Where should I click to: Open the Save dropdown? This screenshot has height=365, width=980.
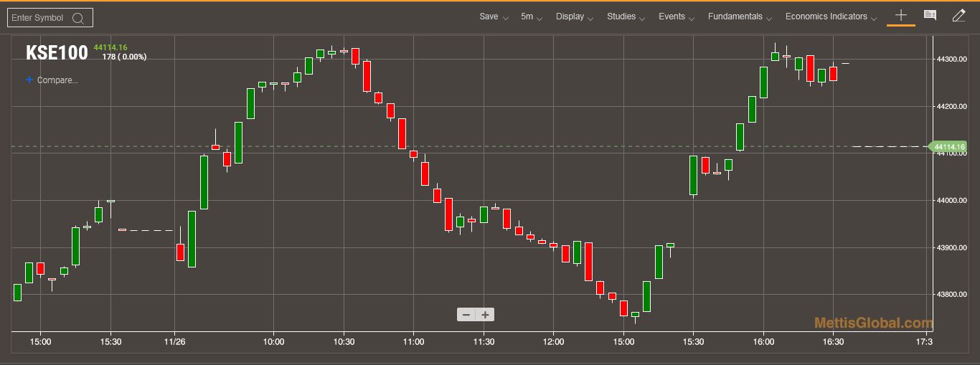[494, 16]
